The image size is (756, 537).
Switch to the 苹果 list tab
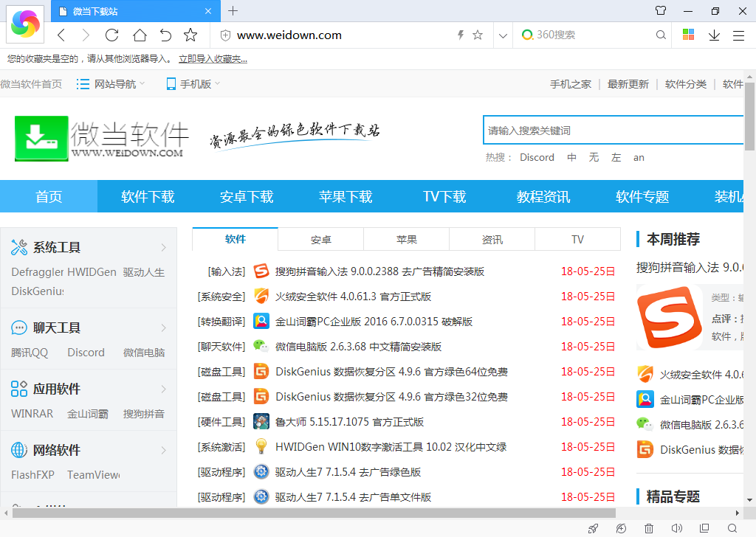coord(407,239)
